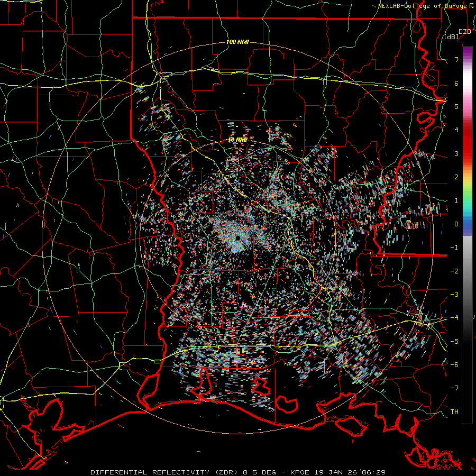The height and width of the screenshot is (476, 476).
Task: Click the [dB] unit label above color scale
Action: pyautogui.click(x=452, y=37)
